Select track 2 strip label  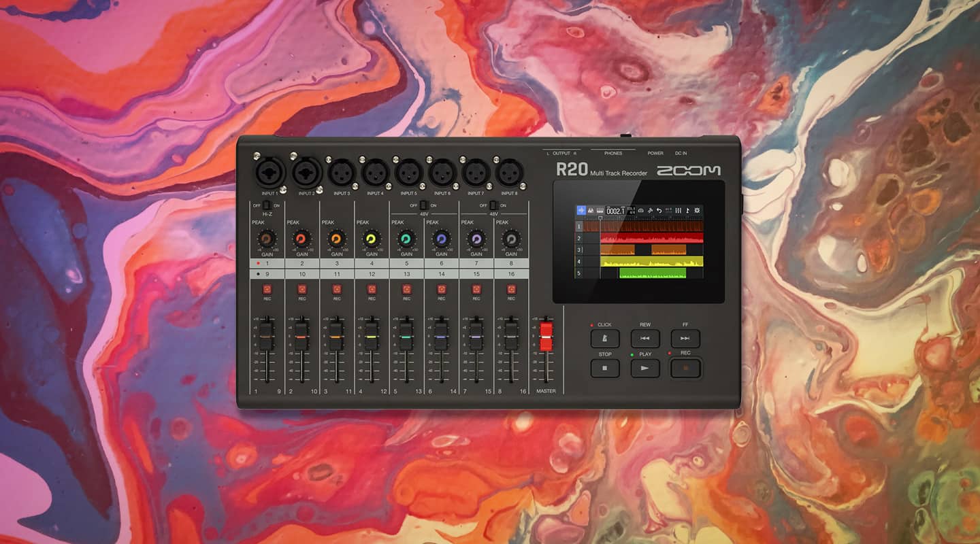click(x=302, y=263)
